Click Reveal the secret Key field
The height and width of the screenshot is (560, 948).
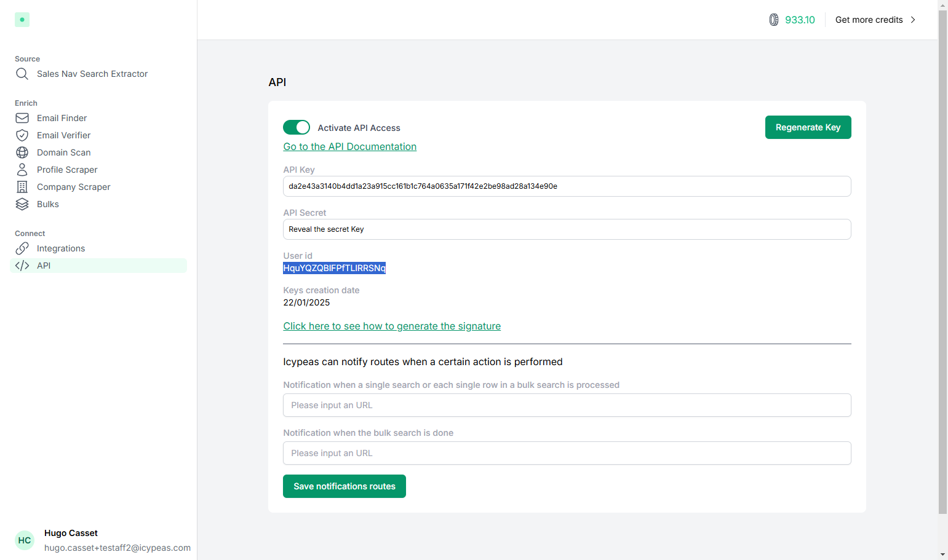567,229
